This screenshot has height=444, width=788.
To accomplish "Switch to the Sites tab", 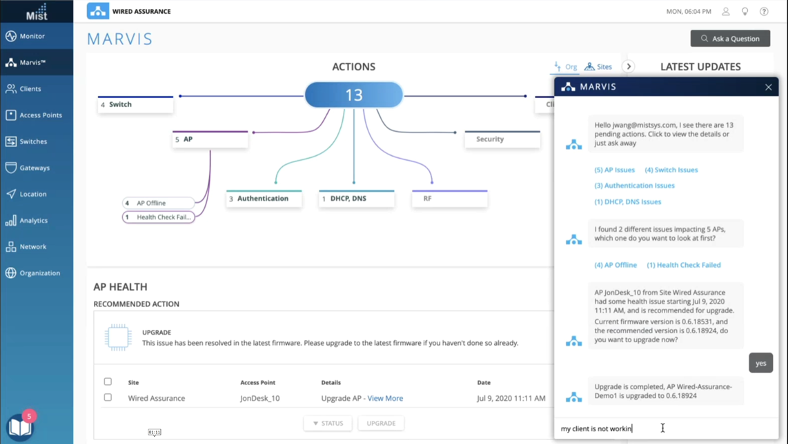I will click(599, 67).
